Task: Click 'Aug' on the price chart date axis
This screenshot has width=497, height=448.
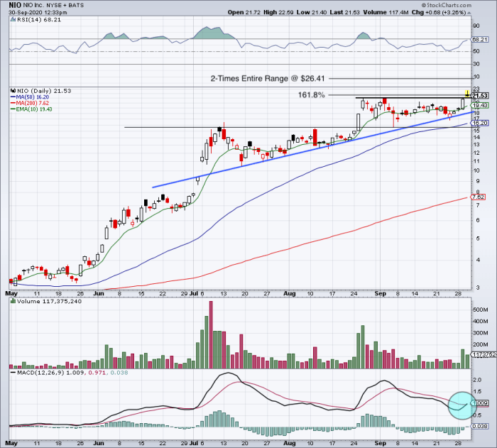Action: 290,294
